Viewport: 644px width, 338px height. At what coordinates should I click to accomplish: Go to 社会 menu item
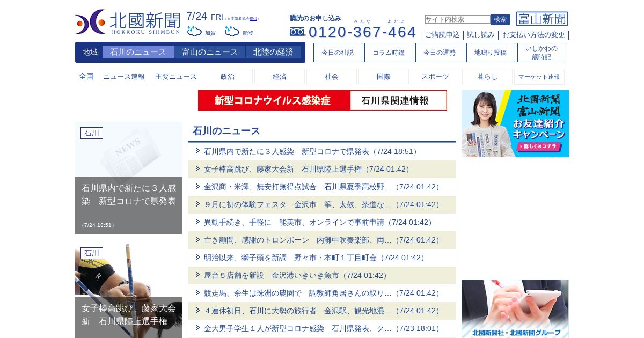(332, 77)
